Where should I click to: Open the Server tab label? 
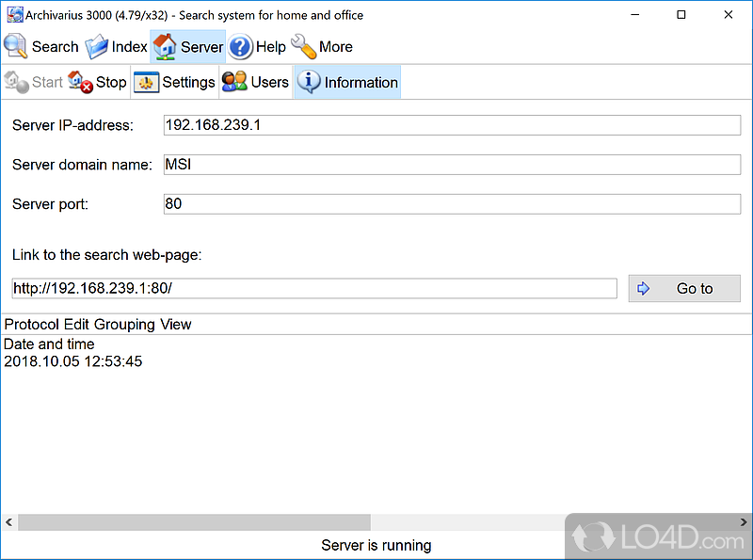tap(201, 47)
